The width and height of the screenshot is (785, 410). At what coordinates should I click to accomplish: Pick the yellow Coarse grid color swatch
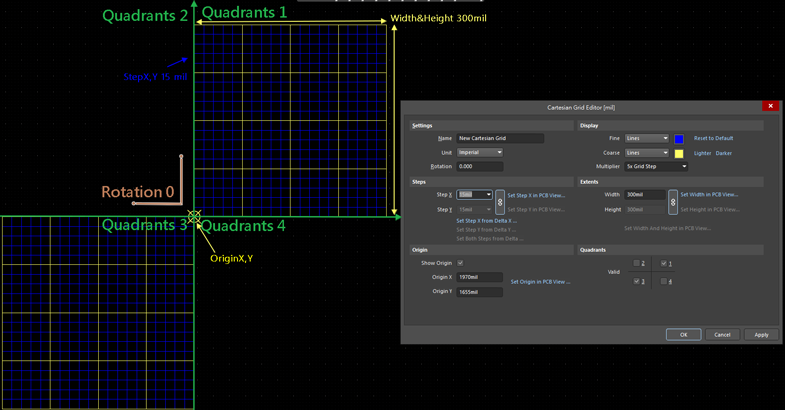[679, 153]
